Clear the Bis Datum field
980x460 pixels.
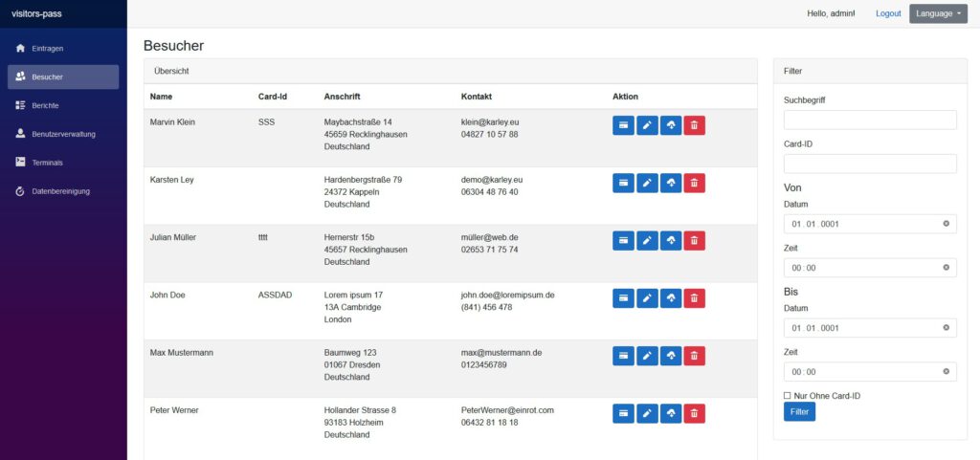pos(946,328)
